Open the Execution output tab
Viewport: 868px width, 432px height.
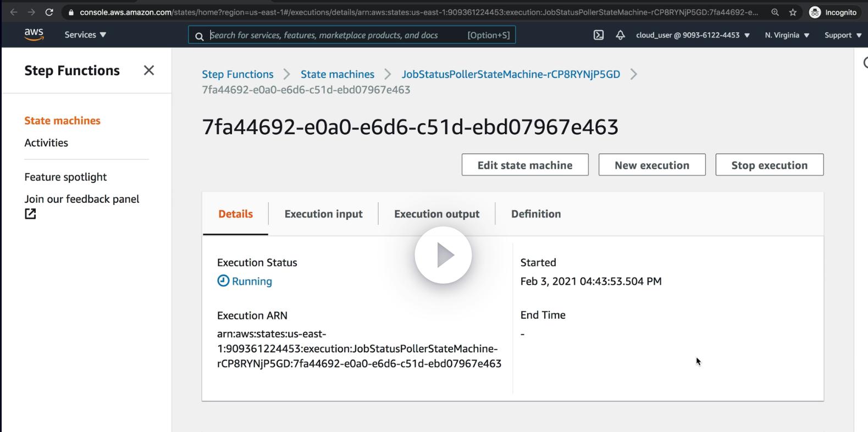point(436,214)
